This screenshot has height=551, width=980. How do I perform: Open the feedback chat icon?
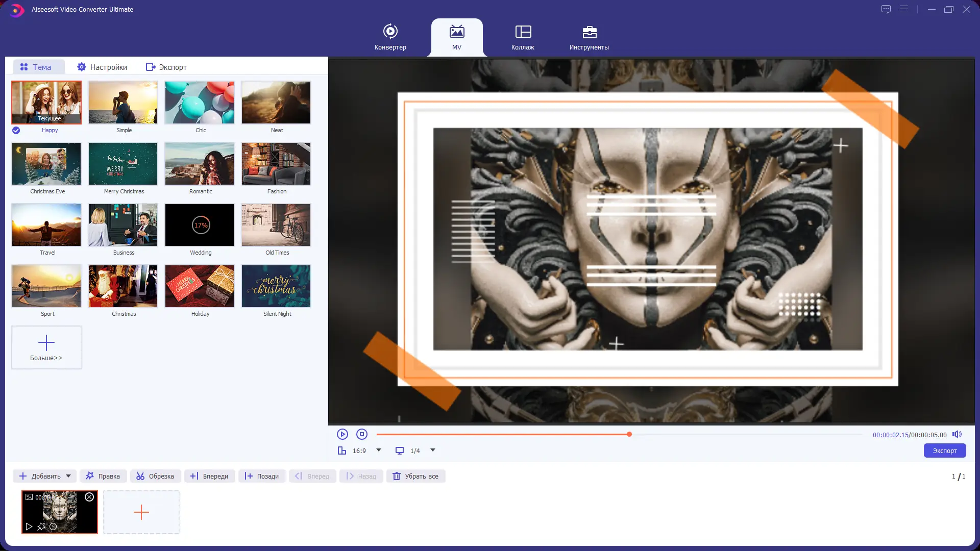(886, 9)
